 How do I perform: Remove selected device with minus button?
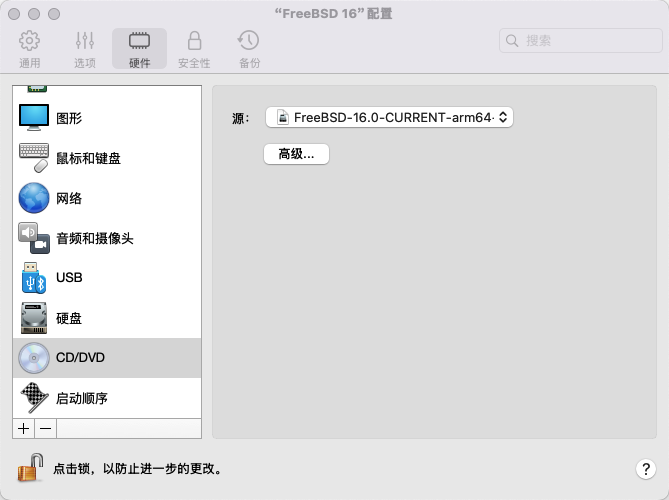pyautogui.click(x=46, y=428)
